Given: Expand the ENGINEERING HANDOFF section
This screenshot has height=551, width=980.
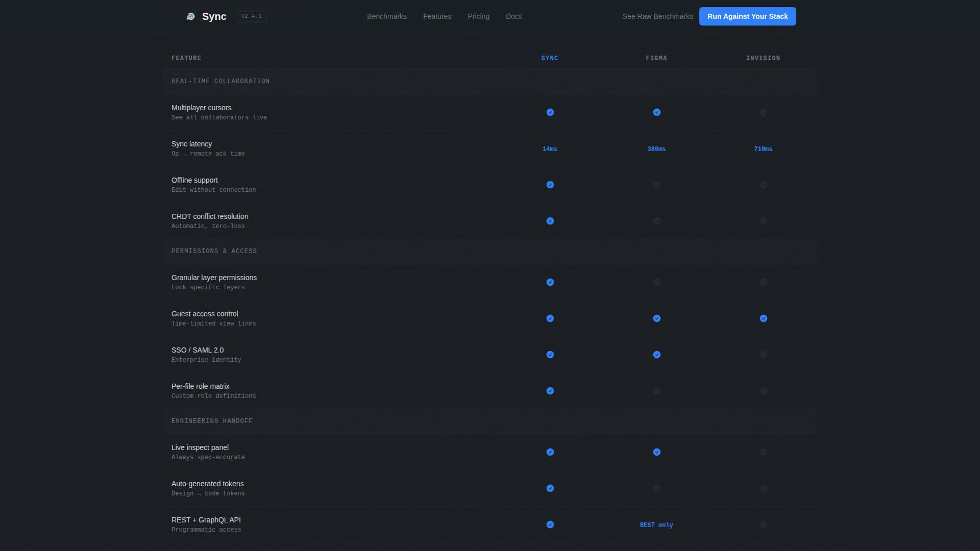Looking at the screenshot, I should click(212, 420).
